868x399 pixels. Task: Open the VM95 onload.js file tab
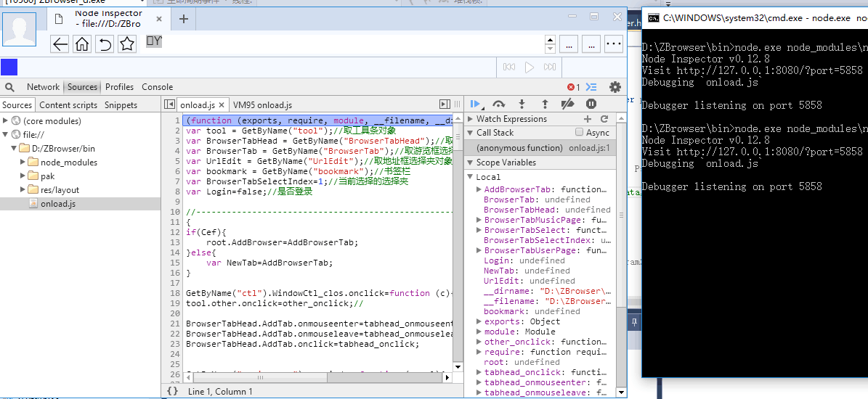(x=262, y=105)
